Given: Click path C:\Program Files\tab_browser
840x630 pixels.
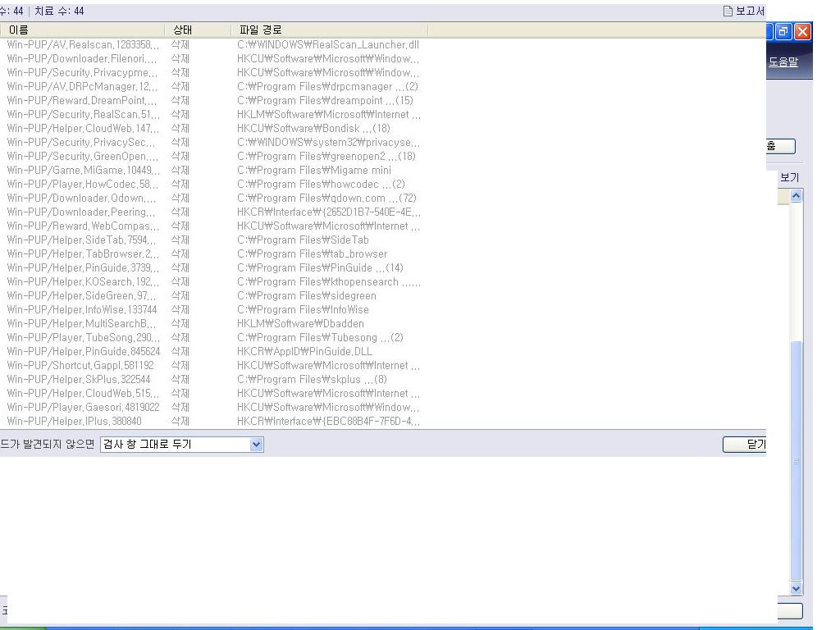Looking at the screenshot, I should tap(312, 253).
